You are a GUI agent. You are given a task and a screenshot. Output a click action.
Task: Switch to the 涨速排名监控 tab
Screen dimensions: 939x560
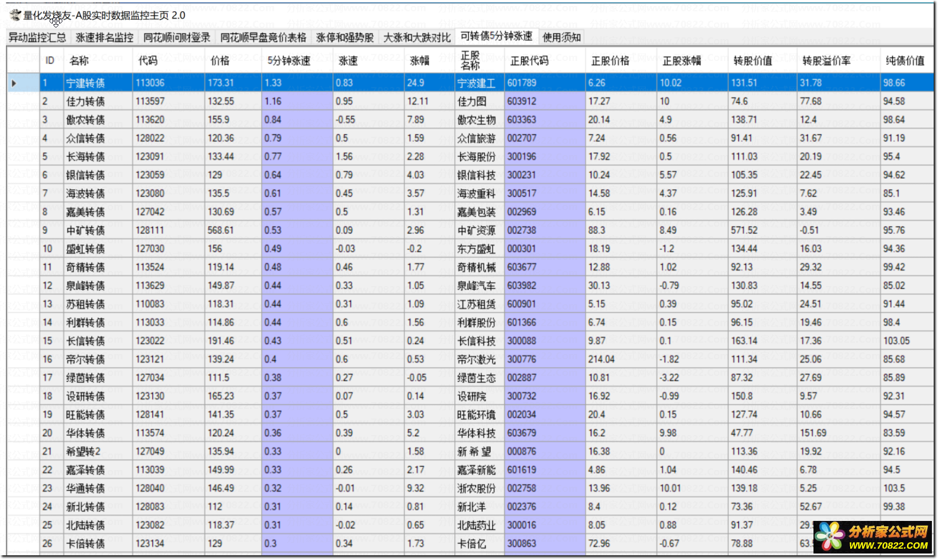coord(105,37)
